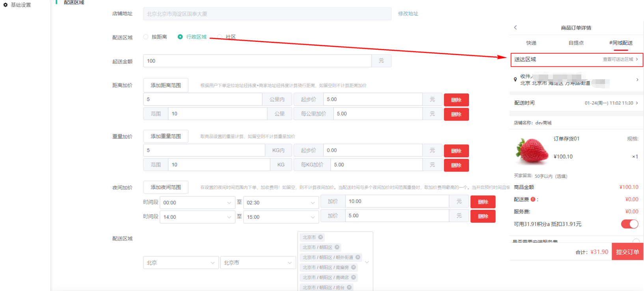Click the red info icon next to 配送费
Viewport: 644px width, 291px height.
click(533, 200)
